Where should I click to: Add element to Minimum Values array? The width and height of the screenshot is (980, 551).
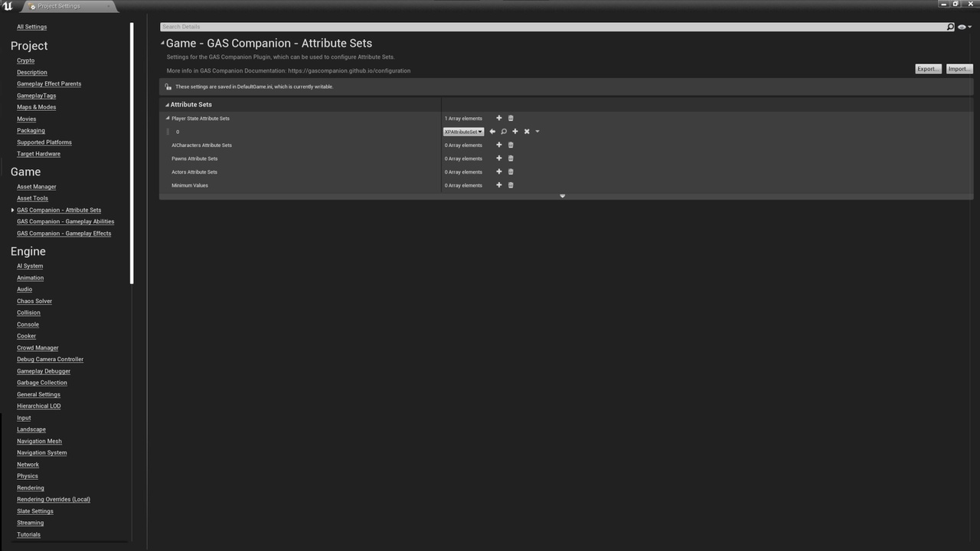[499, 185]
